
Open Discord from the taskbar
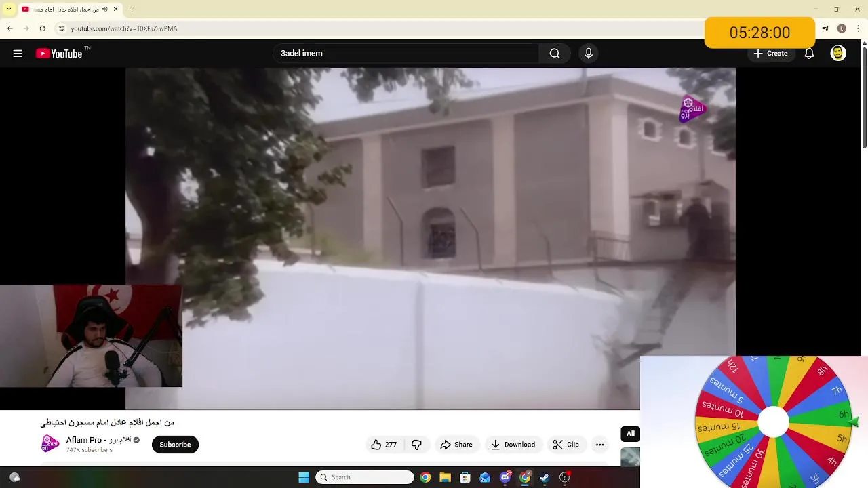click(x=505, y=477)
